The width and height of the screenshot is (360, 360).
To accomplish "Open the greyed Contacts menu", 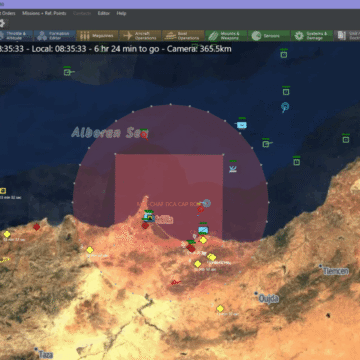I will [82, 13].
